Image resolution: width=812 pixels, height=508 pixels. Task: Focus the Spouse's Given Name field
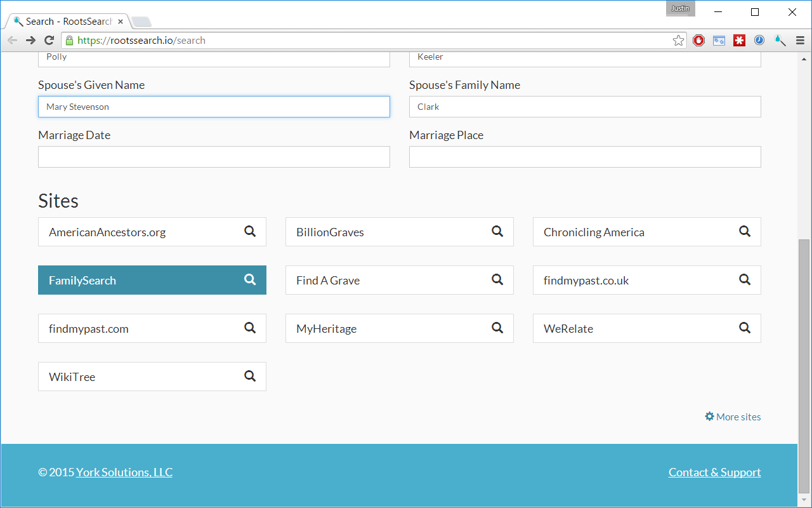coord(214,107)
